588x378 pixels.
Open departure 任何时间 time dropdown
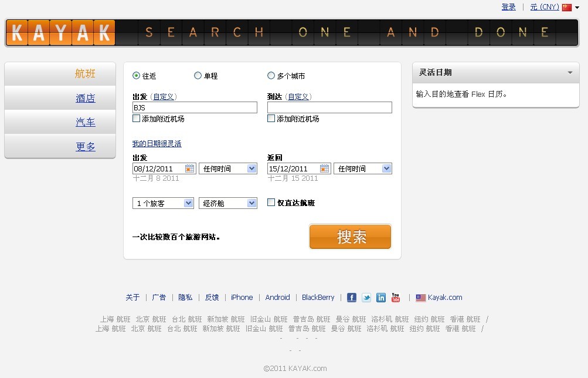(x=228, y=168)
